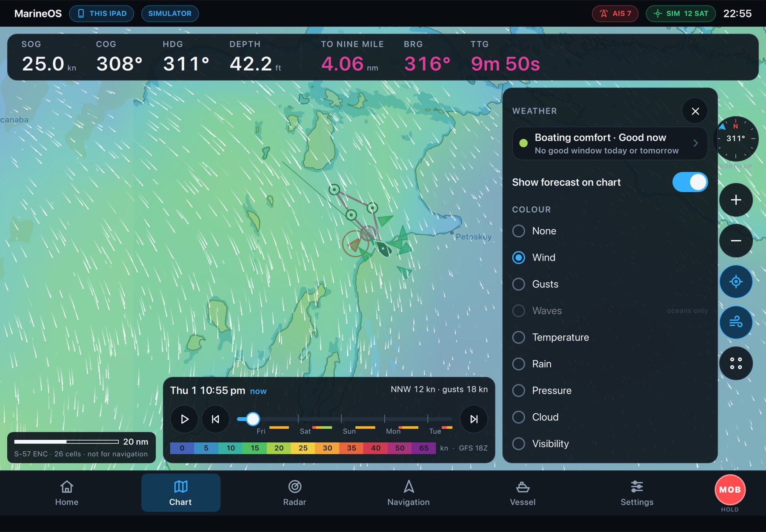Skip forecast forward to end

[474, 419]
